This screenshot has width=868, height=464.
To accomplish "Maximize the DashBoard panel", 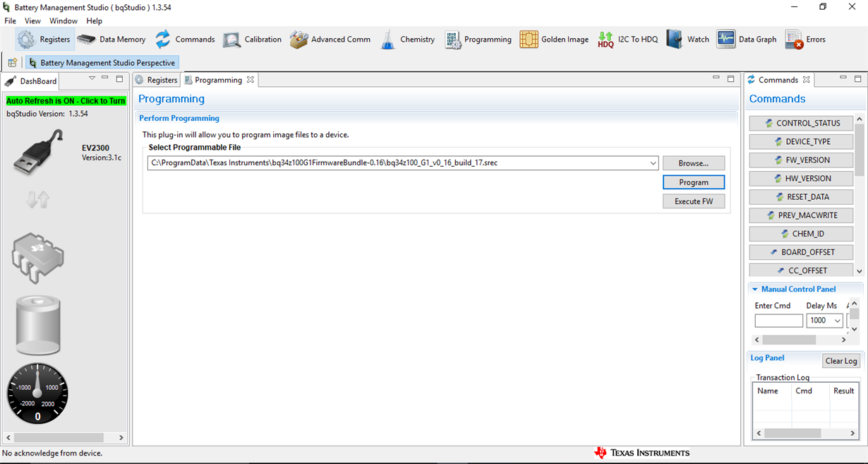I will click(x=119, y=79).
